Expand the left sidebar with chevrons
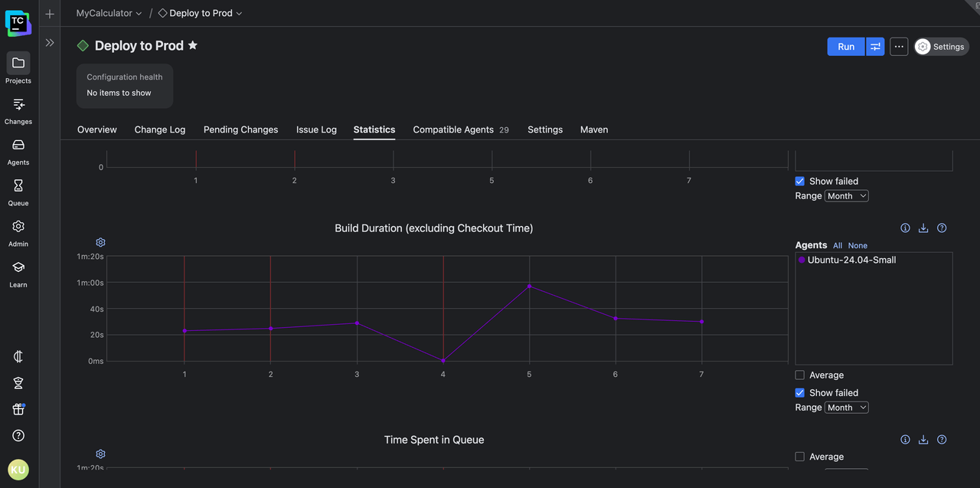This screenshot has width=980, height=488. (50, 43)
